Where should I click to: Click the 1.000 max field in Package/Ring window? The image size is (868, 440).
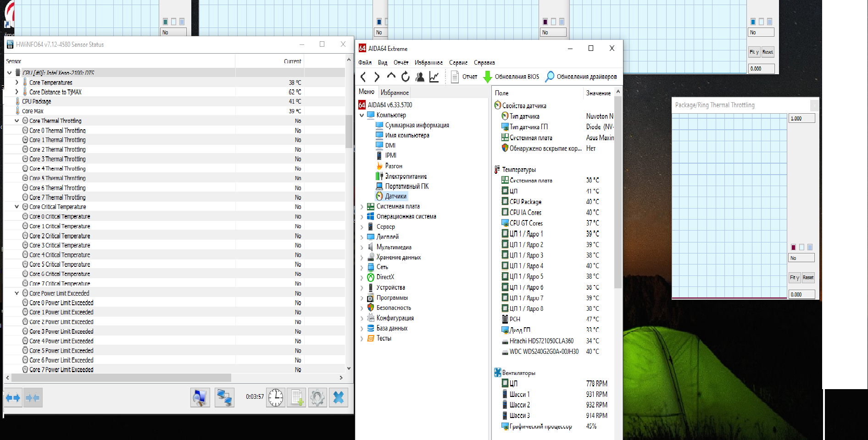coord(802,118)
